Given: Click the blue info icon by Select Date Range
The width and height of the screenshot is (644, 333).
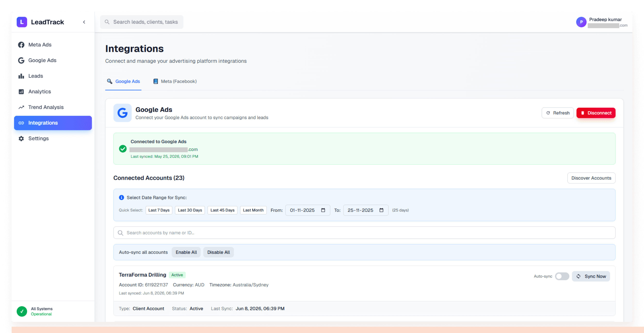Looking at the screenshot, I should coord(121,198).
